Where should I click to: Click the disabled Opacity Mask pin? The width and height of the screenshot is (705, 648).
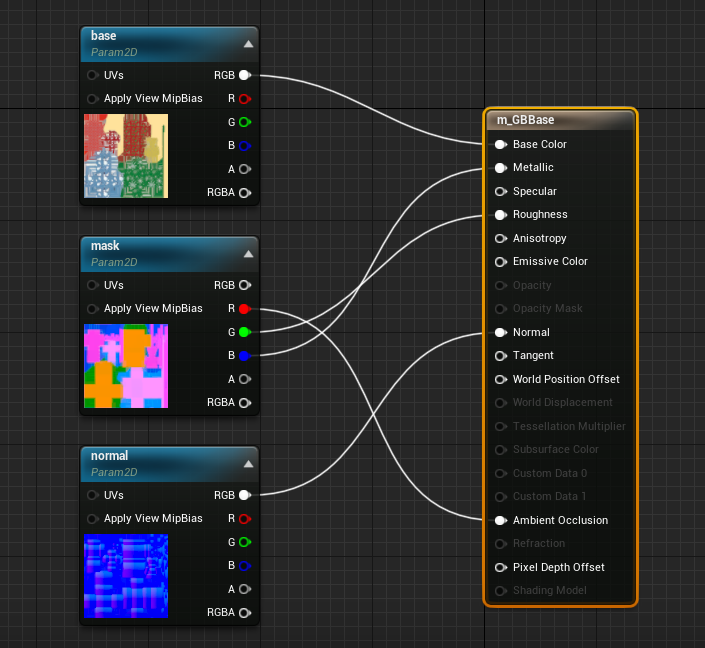click(501, 309)
